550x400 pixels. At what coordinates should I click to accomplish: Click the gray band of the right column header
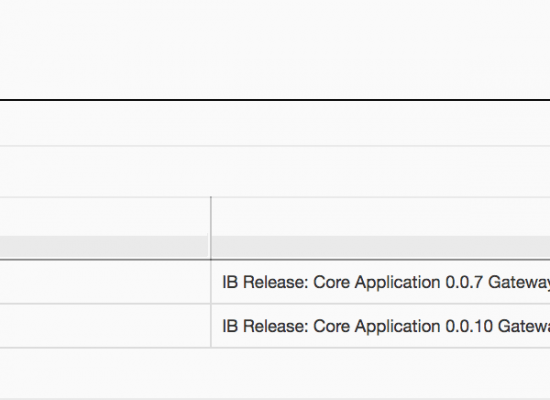[x=381, y=247]
